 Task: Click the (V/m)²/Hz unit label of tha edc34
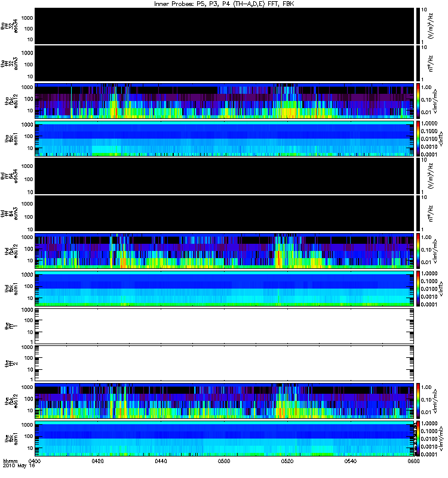[431, 26]
